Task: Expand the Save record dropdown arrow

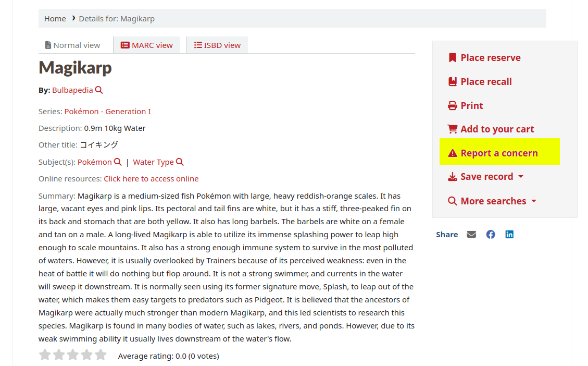Action: click(x=521, y=176)
